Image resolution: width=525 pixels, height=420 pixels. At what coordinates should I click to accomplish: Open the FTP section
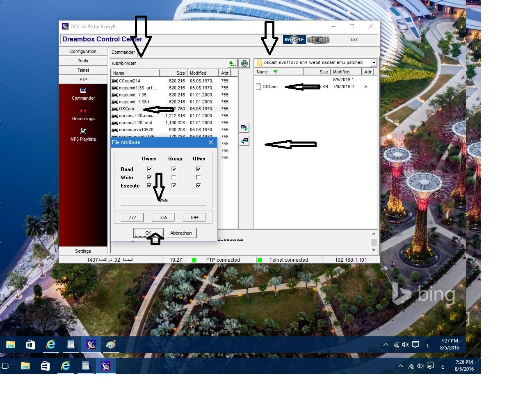point(83,80)
